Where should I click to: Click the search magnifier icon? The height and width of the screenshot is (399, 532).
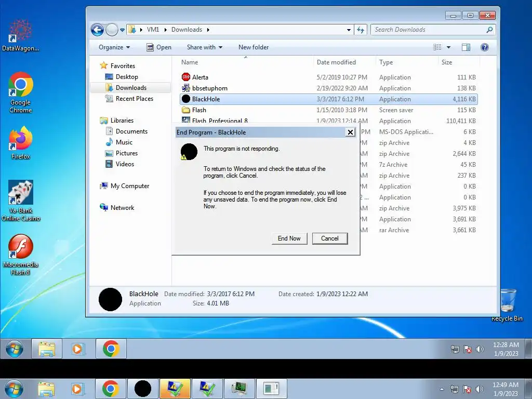tap(489, 30)
